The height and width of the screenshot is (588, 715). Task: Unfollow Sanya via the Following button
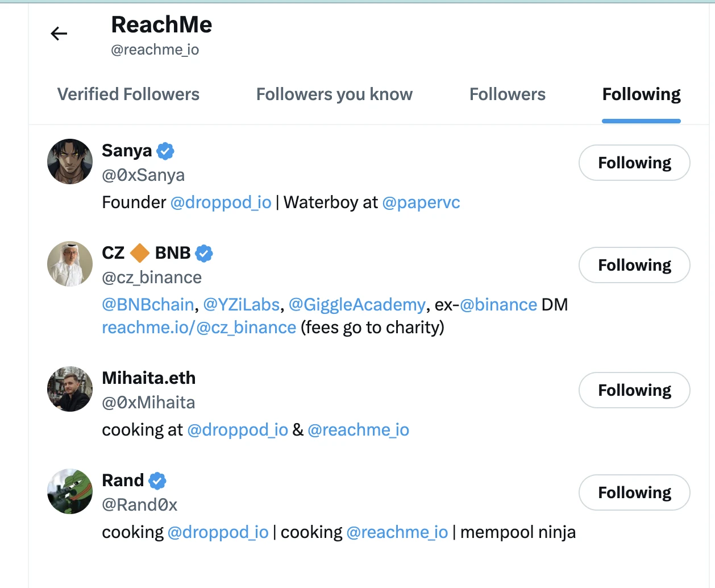[x=634, y=163]
